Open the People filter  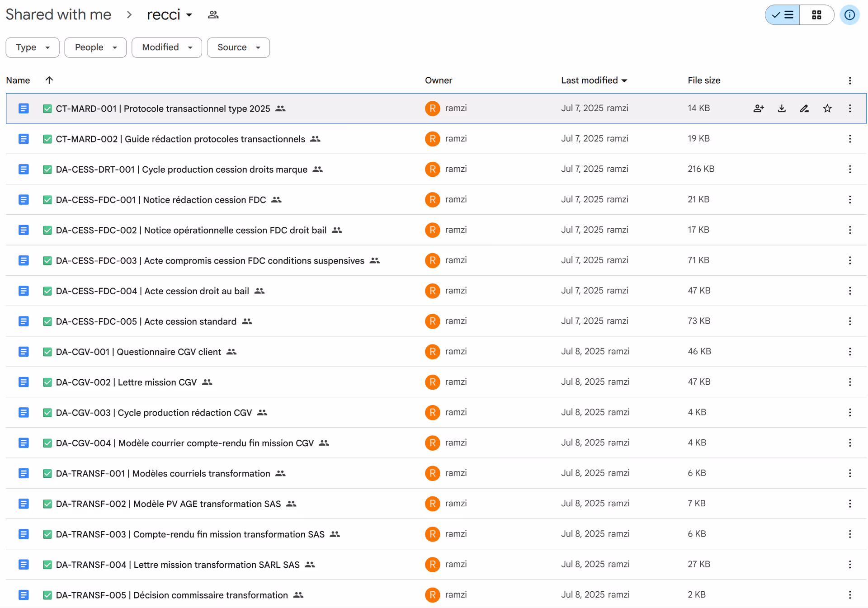95,47
